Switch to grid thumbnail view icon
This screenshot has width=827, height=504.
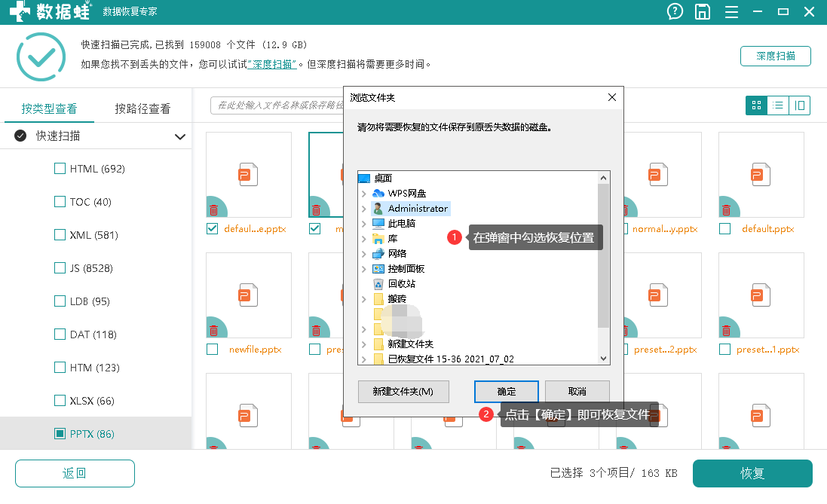click(756, 105)
